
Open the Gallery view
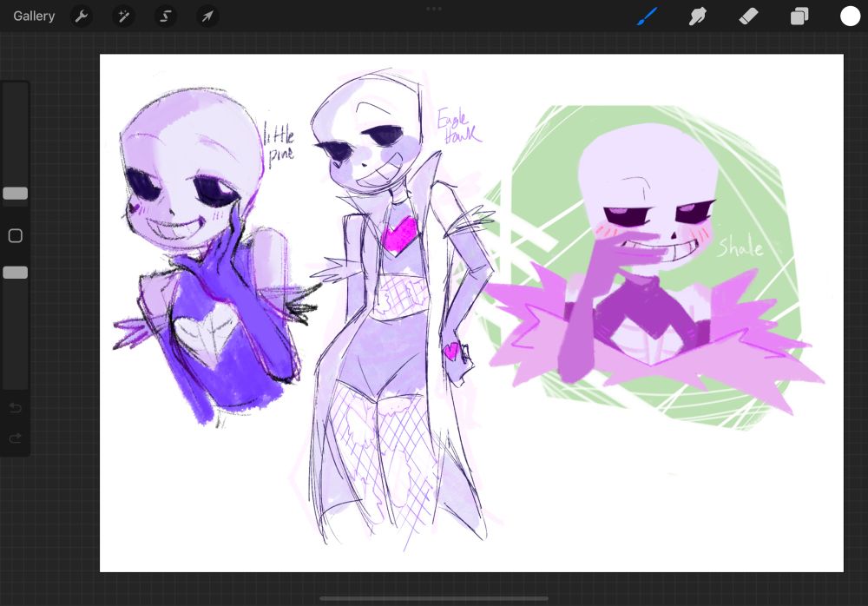coord(34,16)
